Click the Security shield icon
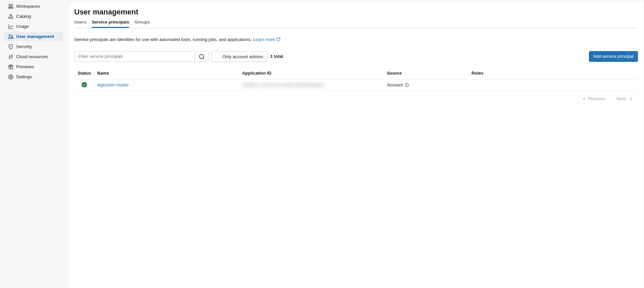Viewport: 644px width, 288px height. coord(11,47)
